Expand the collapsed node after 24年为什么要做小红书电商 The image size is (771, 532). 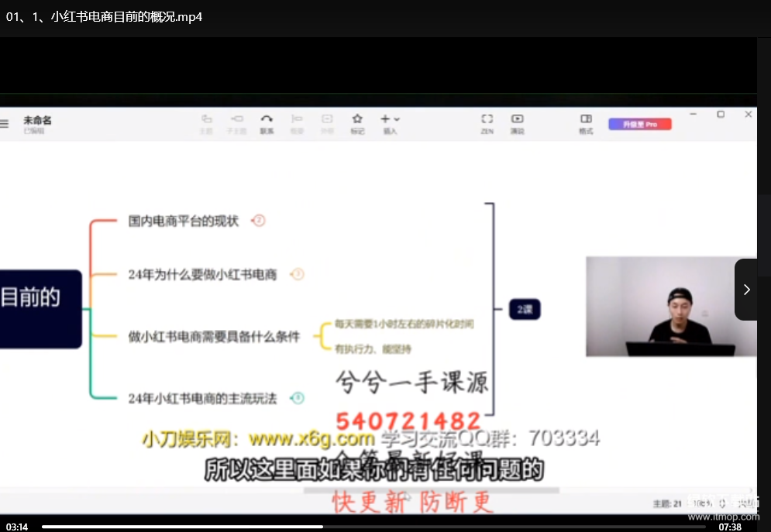tap(298, 274)
